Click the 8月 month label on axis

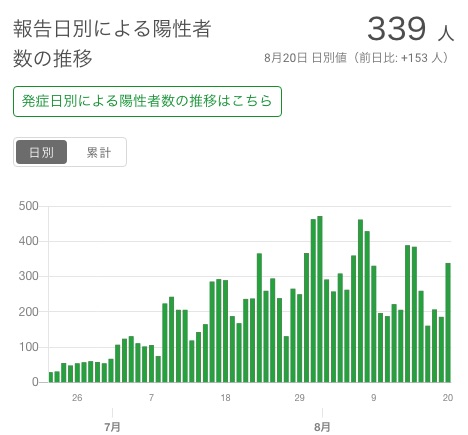coord(322,427)
